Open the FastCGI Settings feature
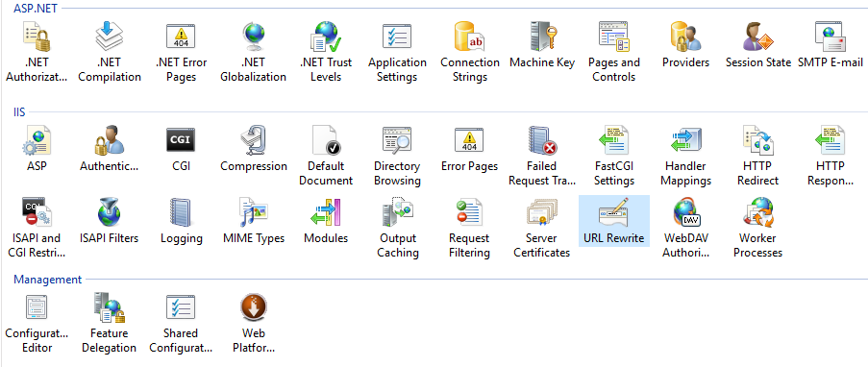Screen dimensions: 868x367 614,156
